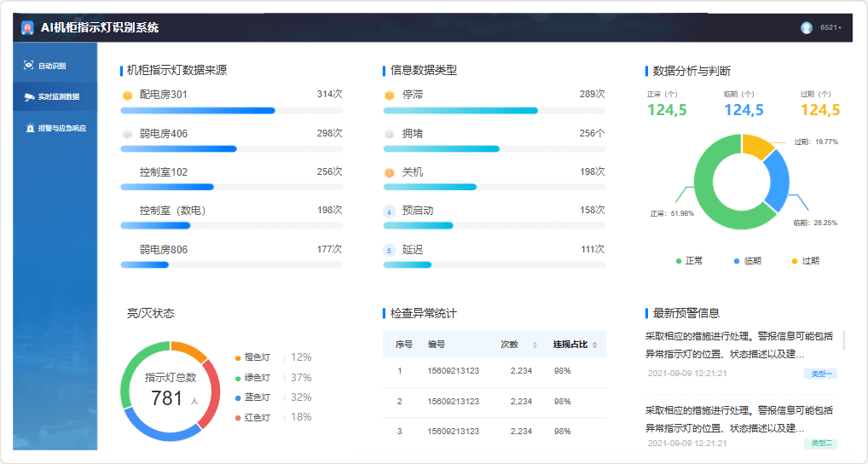The width and height of the screenshot is (868, 464).
Task: Sort the table by 违规占比 column
Action: 594,345
